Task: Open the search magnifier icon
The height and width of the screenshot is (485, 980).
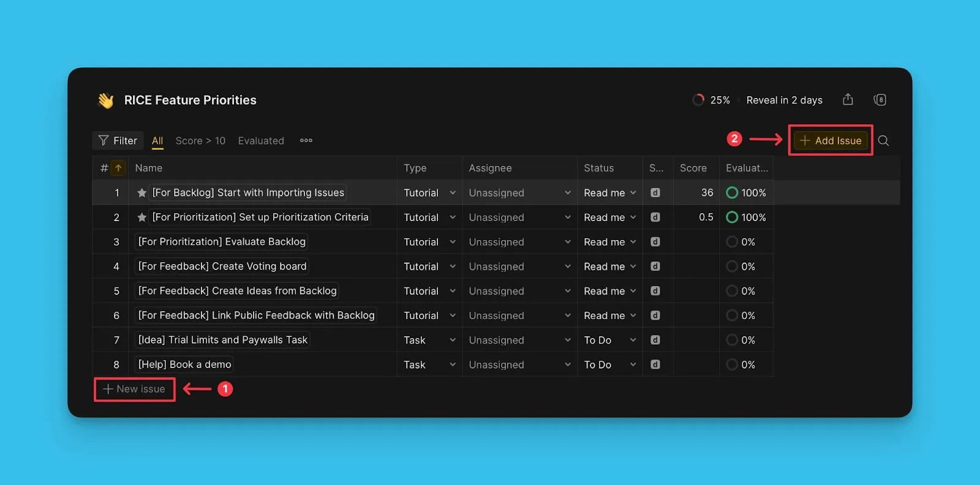Action: click(883, 141)
